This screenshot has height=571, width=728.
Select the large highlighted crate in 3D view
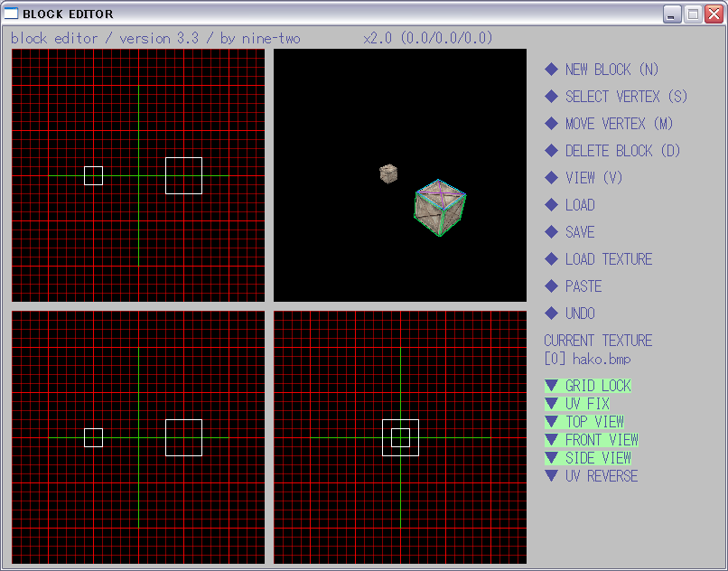click(x=439, y=208)
